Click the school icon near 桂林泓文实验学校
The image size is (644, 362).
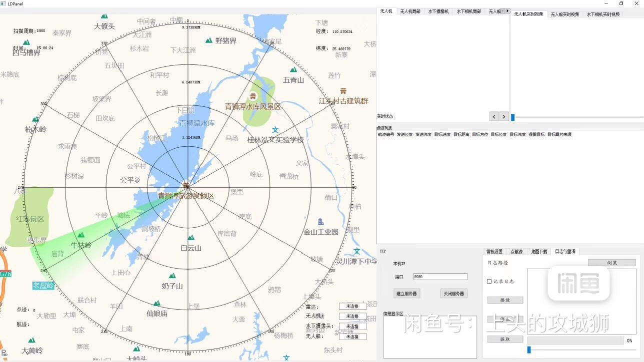275,130
